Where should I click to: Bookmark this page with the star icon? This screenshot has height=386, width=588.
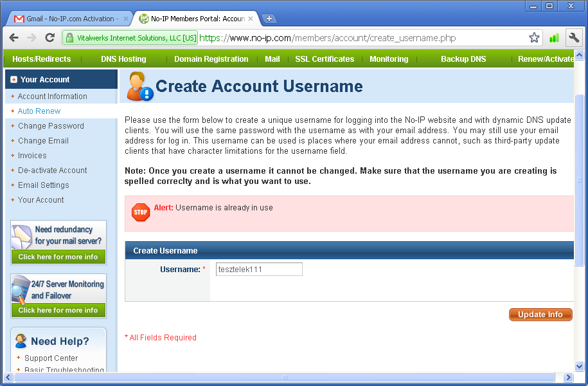point(534,37)
